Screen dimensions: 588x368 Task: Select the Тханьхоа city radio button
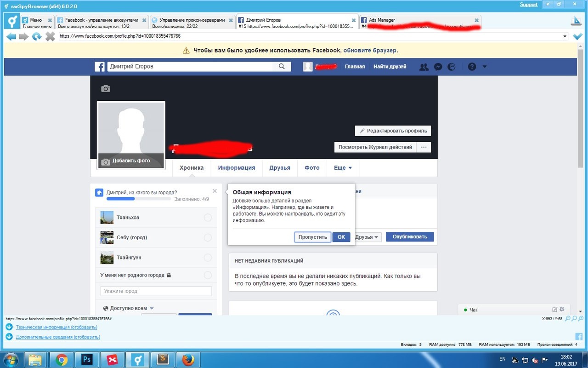(x=208, y=218)
